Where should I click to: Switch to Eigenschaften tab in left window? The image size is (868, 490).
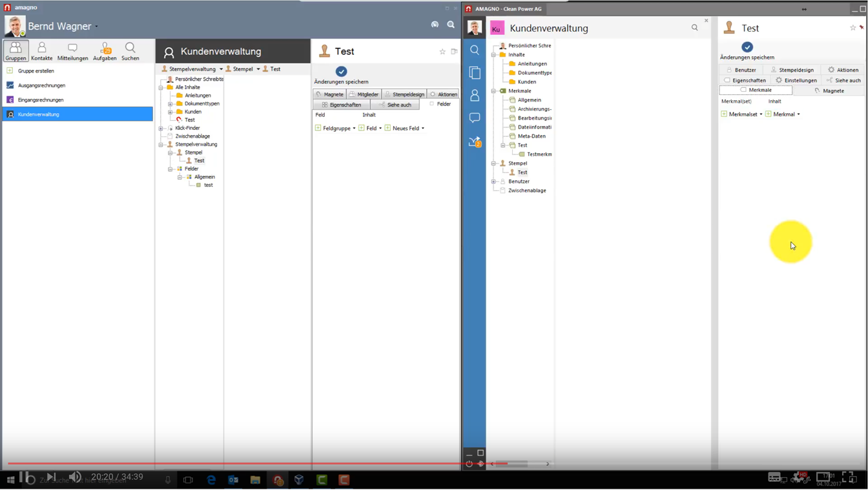[342, 105]
